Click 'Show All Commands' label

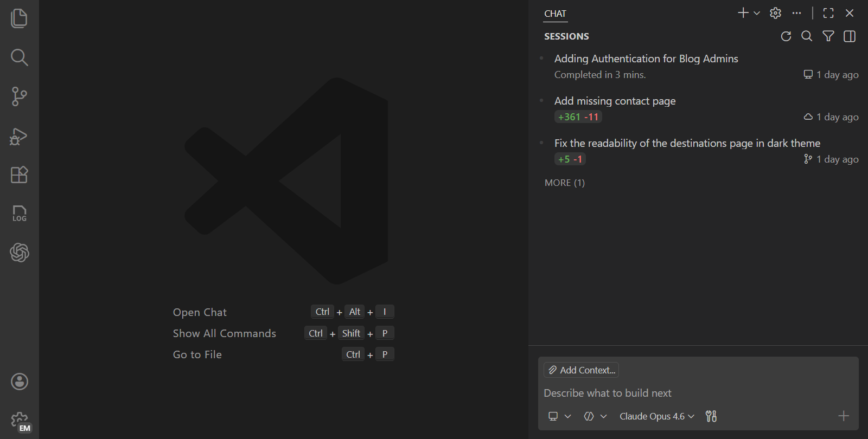[x=225, y=333]
